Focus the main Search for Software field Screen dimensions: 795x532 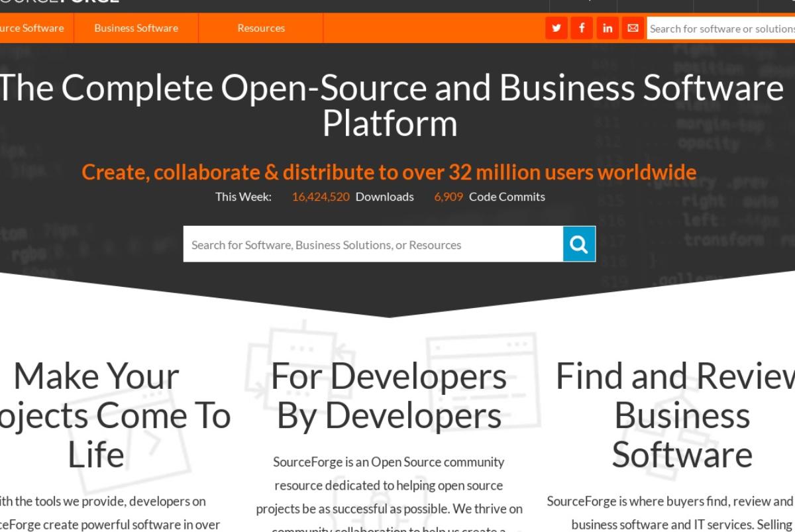click(x=373, y=244)
